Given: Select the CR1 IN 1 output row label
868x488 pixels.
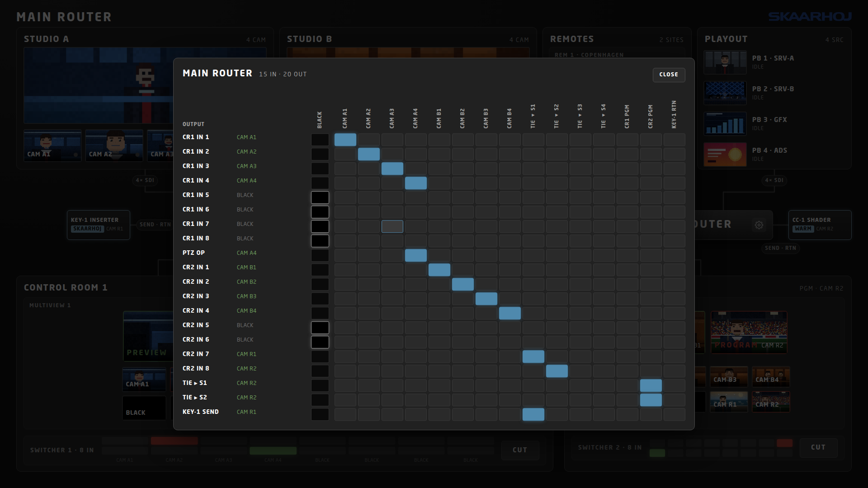Looking at the screenshot, I should tap(196, 137).
